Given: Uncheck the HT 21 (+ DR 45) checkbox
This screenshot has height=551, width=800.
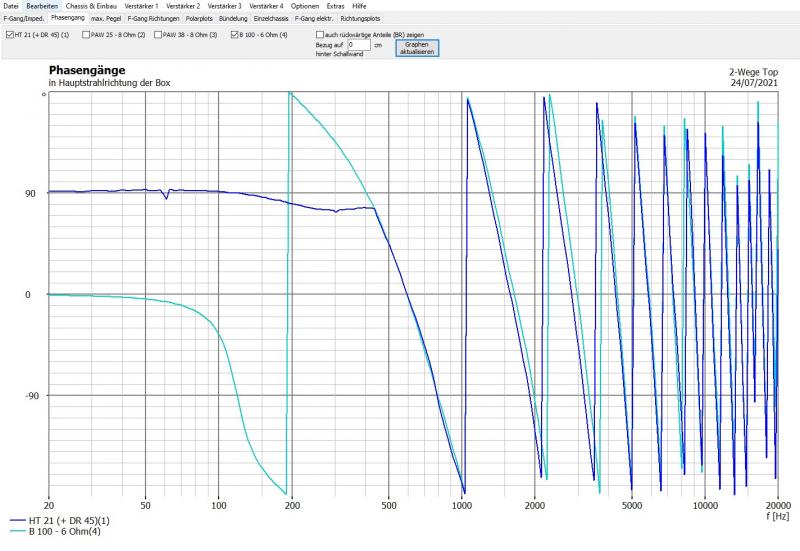Looking at the screenshot, I should click(x=9, y=35).
